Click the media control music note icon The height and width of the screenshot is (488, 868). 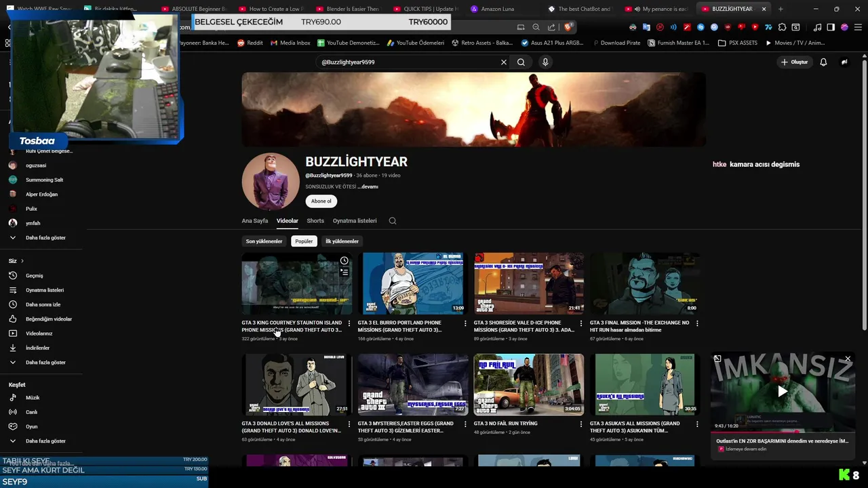coord(817,27)
